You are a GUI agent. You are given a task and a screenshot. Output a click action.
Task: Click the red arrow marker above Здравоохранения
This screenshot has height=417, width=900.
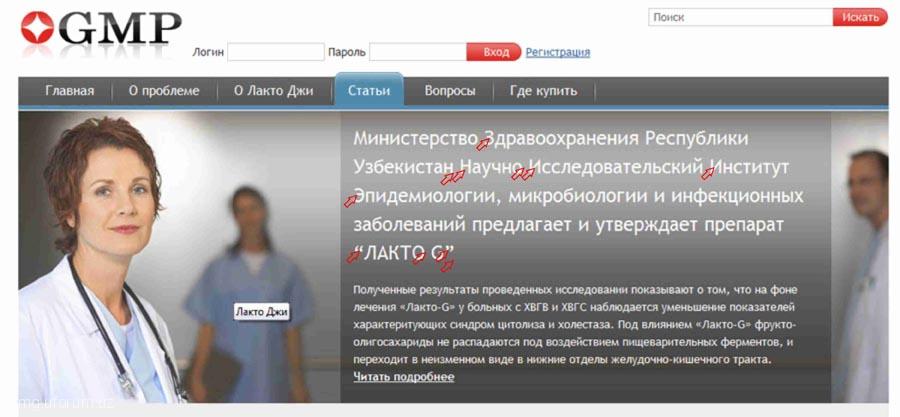point(483,143)
